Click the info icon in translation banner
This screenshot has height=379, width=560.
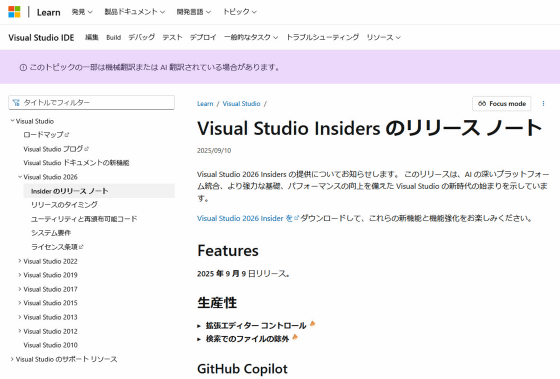tap(23, 68)
